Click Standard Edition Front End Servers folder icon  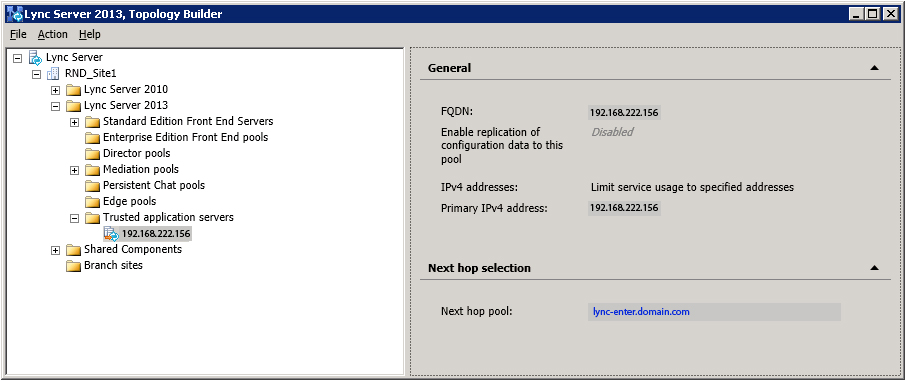pos(92,122)
